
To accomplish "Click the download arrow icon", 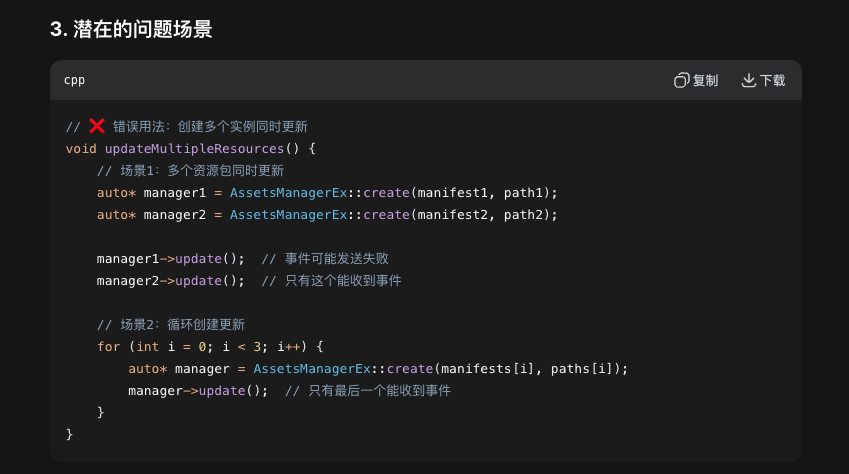I will point(748,80).
